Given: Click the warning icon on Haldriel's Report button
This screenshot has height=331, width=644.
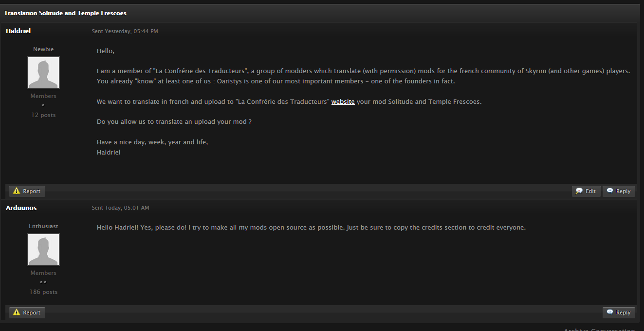Looking at the screenshot, I should pyautogui.click(x=16, y=191).
